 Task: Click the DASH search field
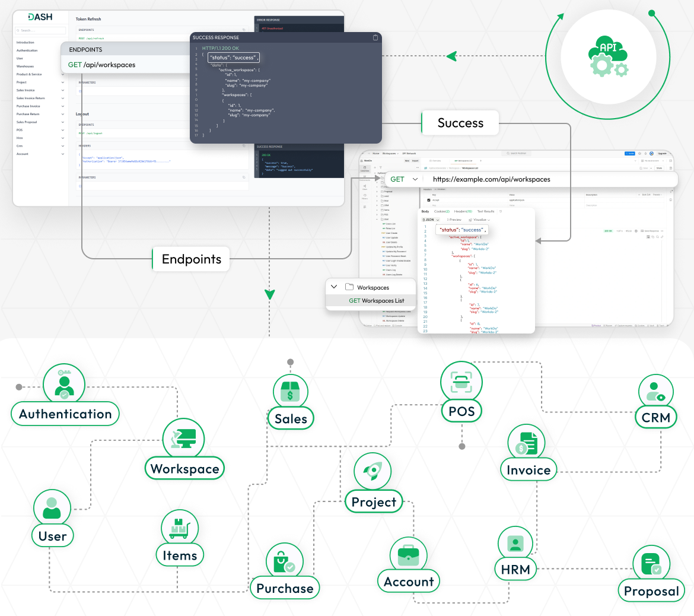(40, 30)
